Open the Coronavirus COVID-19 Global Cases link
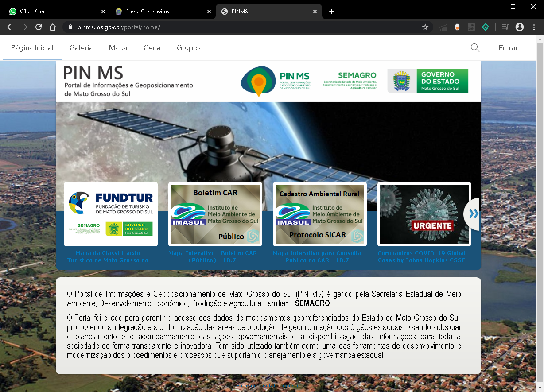This screenshot has height=392, width=544. tap(421, 256)
